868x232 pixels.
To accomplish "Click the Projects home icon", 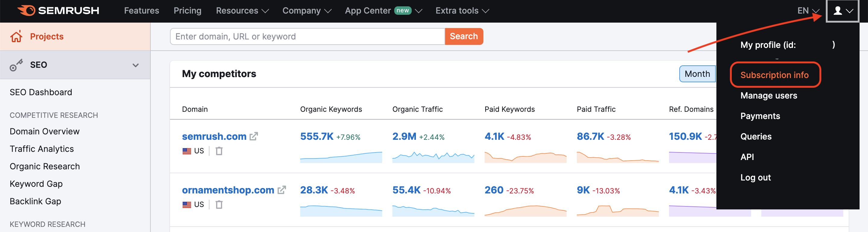I will (x=16, y=36).
